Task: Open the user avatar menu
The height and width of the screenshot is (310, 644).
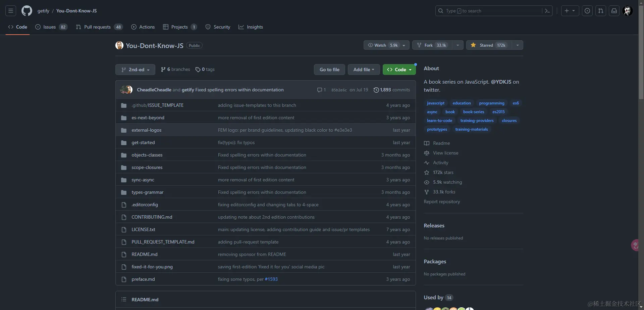Action: [628, 11]
